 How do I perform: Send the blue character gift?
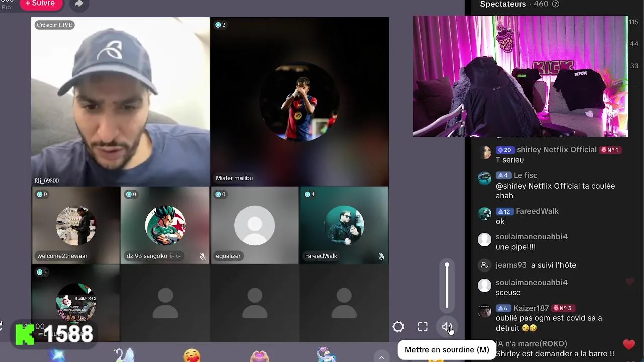pyautogui.click(x=327, y=355)
